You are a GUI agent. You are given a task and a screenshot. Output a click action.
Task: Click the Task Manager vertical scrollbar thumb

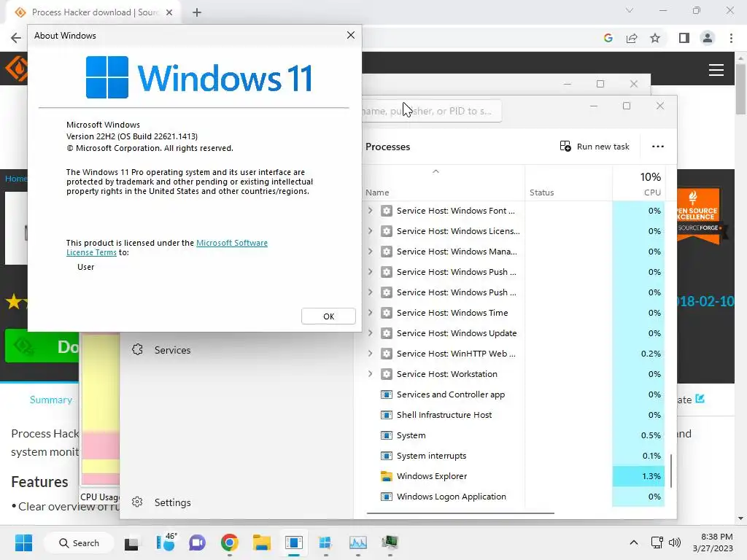point(671,470)
